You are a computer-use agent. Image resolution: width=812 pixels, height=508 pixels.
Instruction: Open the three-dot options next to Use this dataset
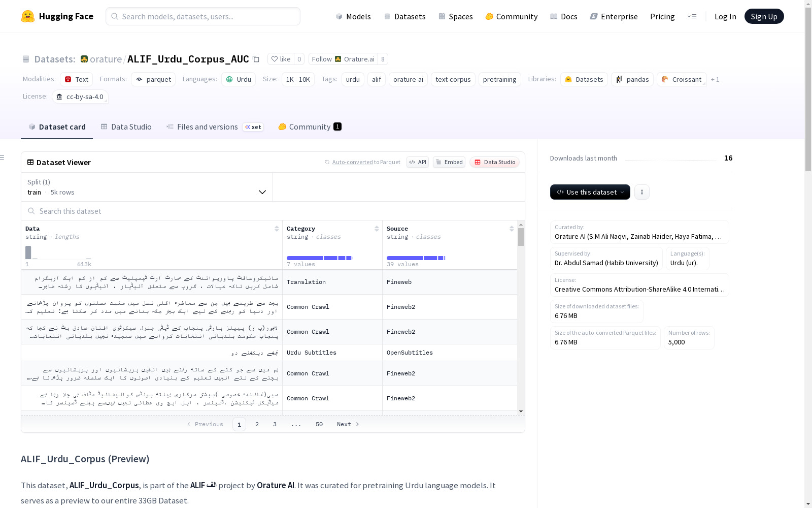tap(642, 192)
